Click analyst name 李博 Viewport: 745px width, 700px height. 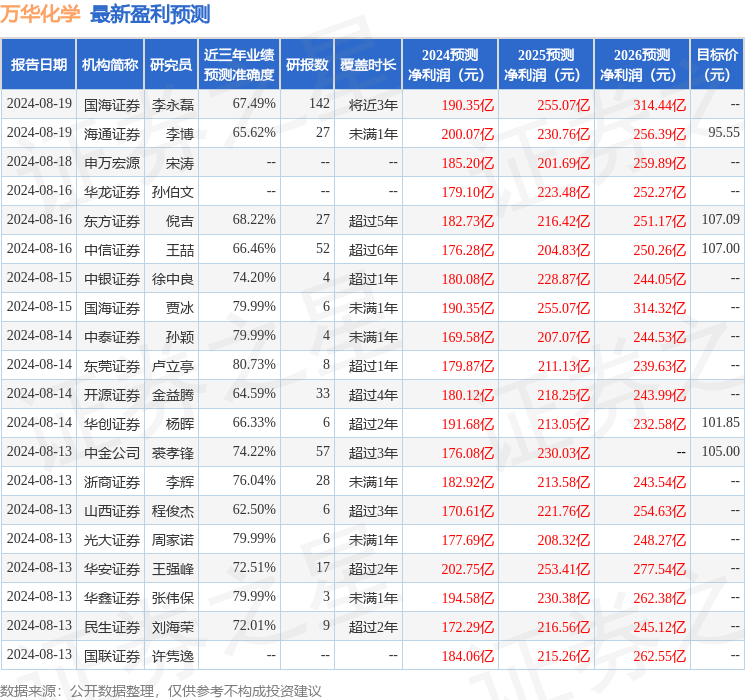(x=180, y=134)
